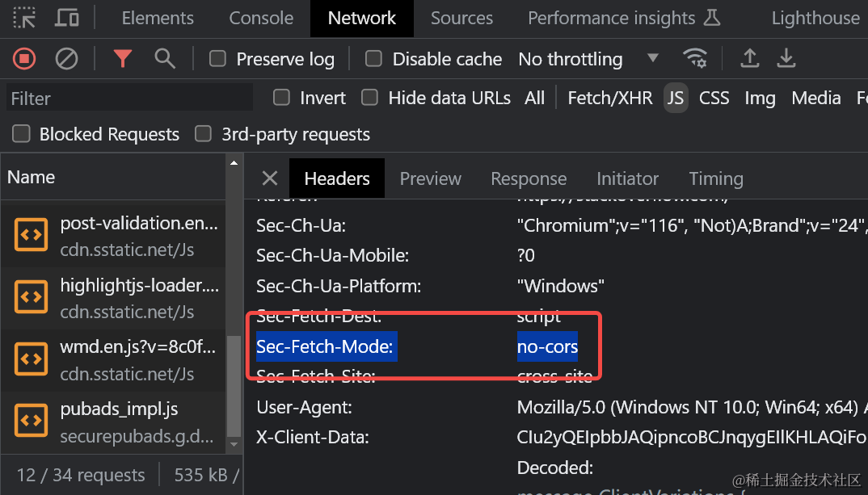Toggle the device toolbar icon
868x495 pixels.
click(67, 18)
